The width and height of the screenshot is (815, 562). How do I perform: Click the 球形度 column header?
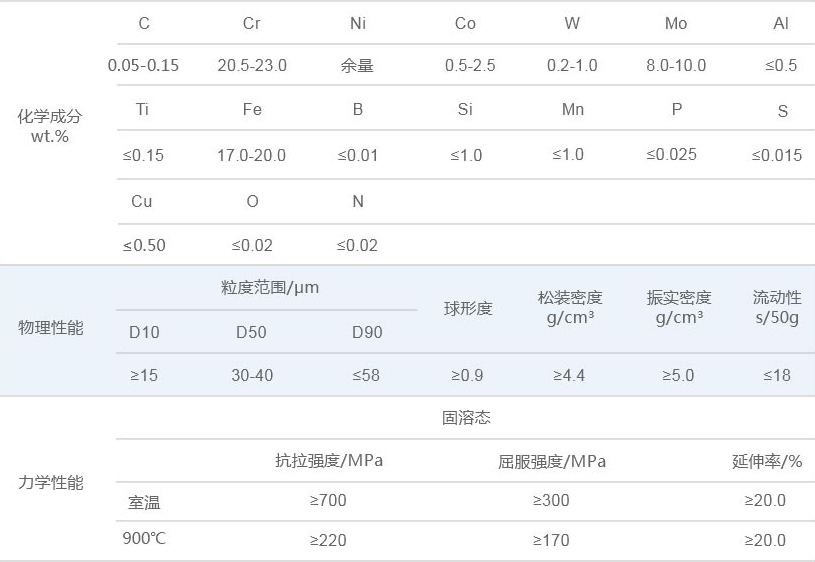[468, 308]
